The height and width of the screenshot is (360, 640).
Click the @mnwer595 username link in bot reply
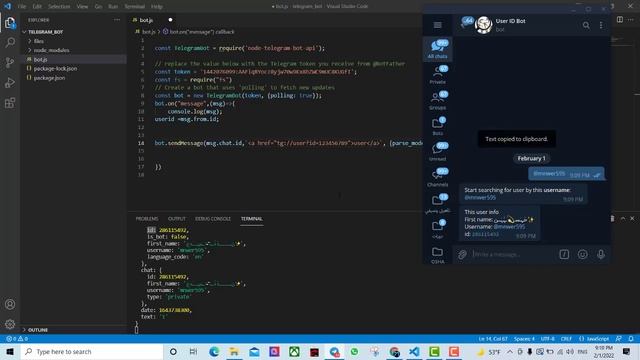point(509,227)
